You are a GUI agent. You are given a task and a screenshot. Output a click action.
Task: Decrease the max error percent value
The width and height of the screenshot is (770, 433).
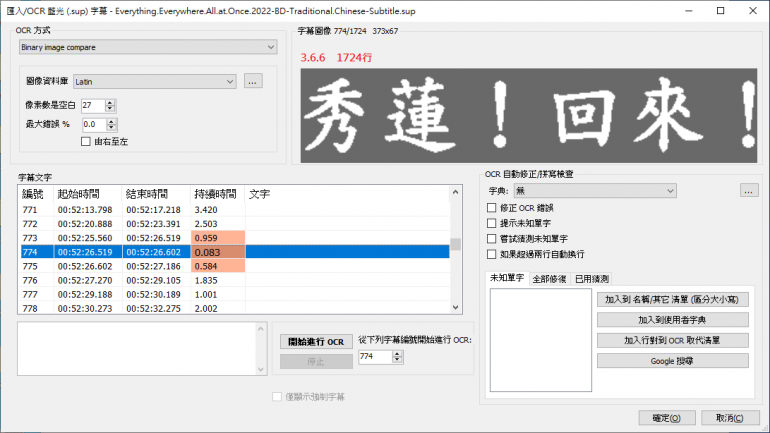(x=111, y=128)
